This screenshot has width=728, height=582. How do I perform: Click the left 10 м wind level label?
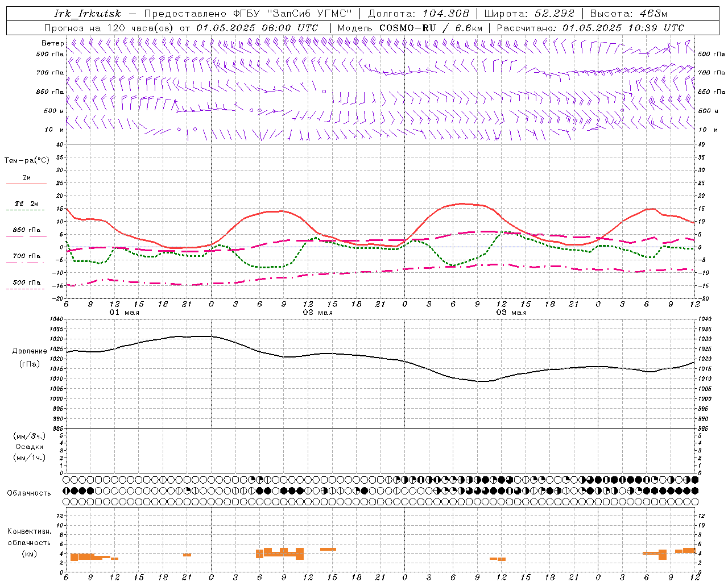point(55,130)
